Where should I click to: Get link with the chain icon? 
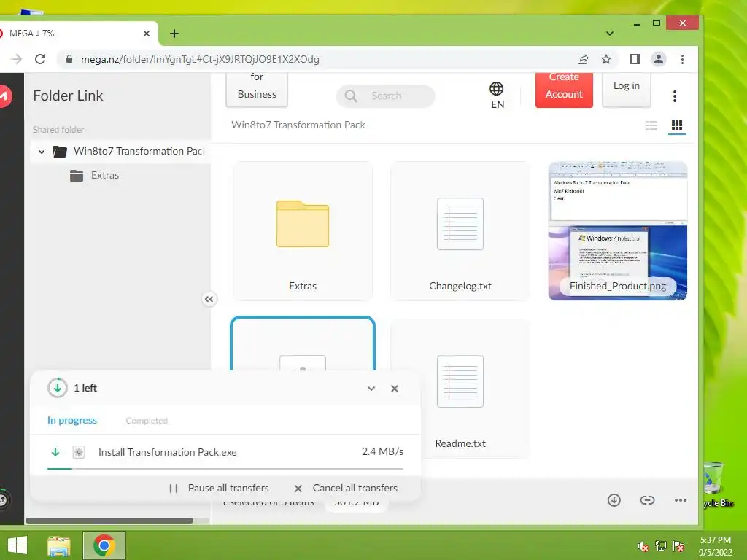(x=647, y=500)
